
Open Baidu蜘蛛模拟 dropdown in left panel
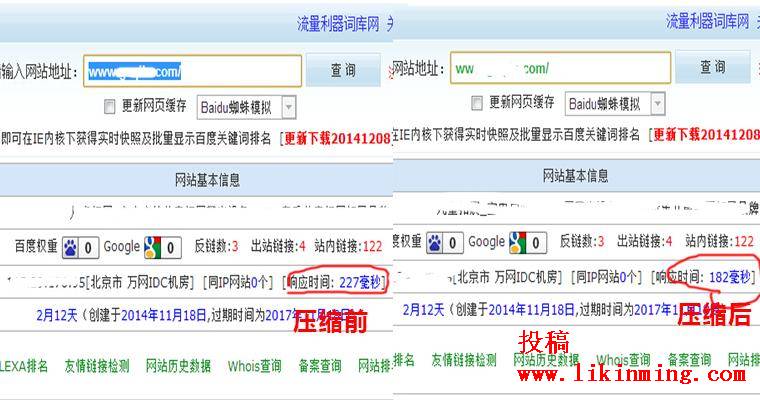(x=288, y=106)
